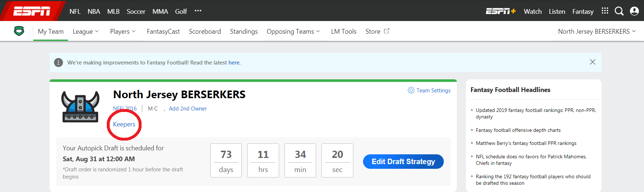
Task: Expand the Opposing Teams dropdown
Action: 294,32
